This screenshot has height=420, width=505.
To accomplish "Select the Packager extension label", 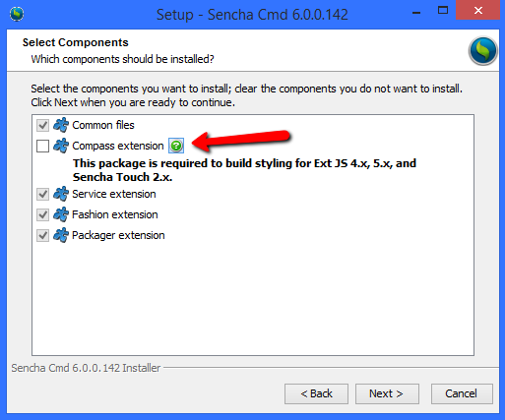I will click(118, 235).
